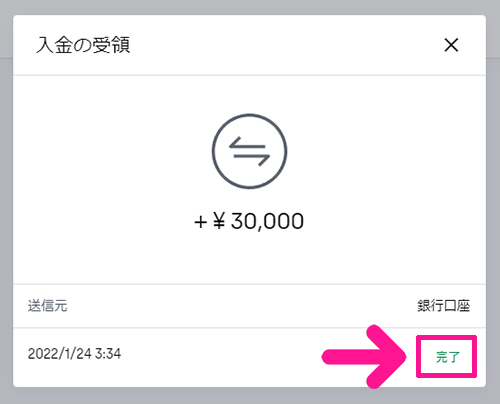Click the pink arrow annotation

coord(364,357)
